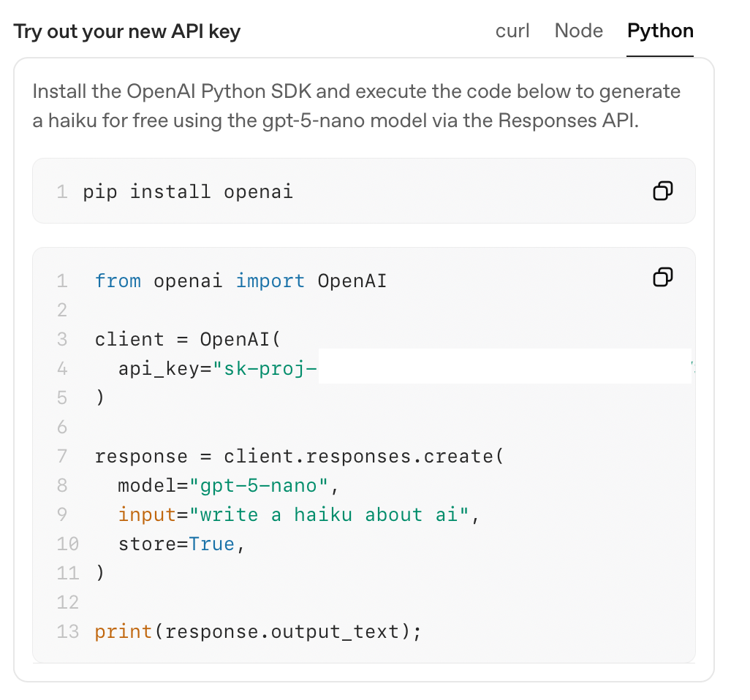Click the 'Try out your new API key' heading
750x700 pixels.
tap(126, 32)
